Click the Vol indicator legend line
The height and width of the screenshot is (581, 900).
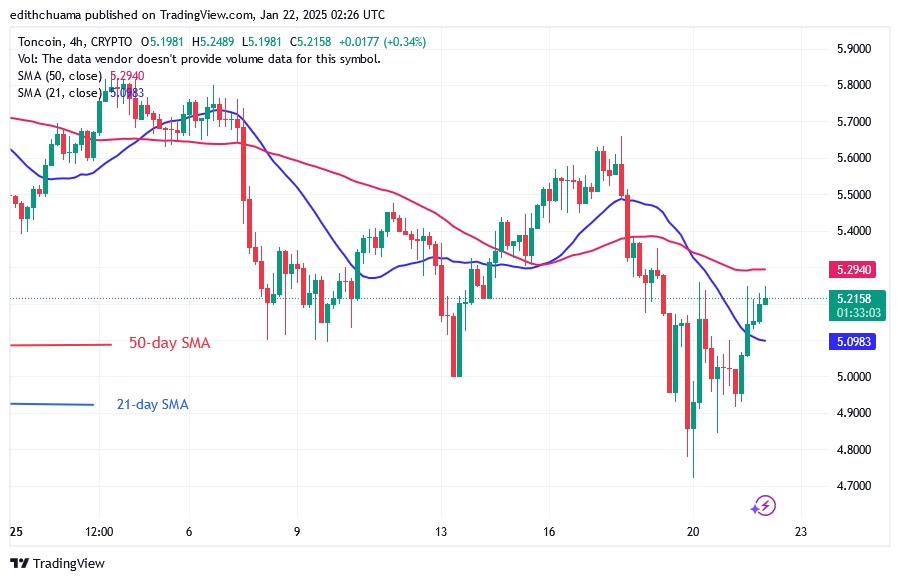pos(200,59)
